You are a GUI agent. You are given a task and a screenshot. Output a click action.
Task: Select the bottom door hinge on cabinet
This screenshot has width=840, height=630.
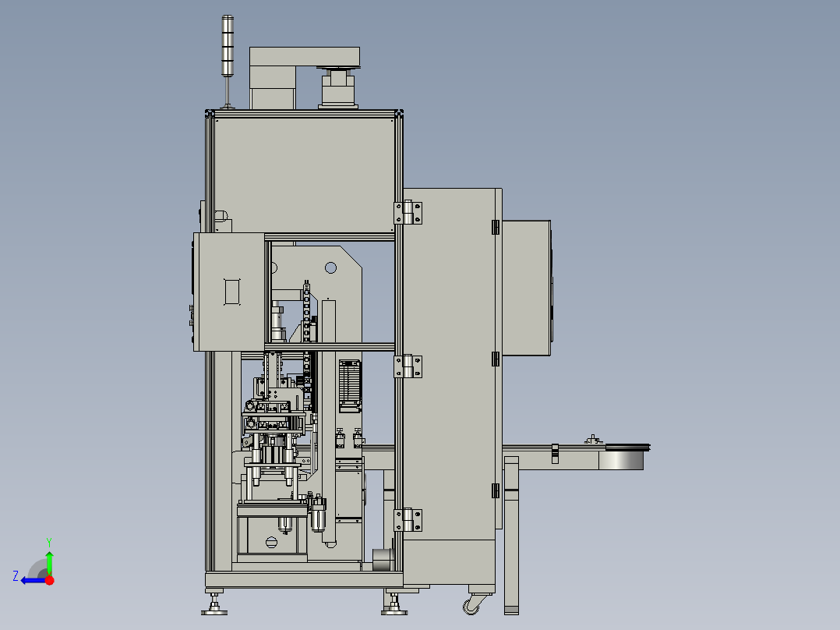(408, 520)
